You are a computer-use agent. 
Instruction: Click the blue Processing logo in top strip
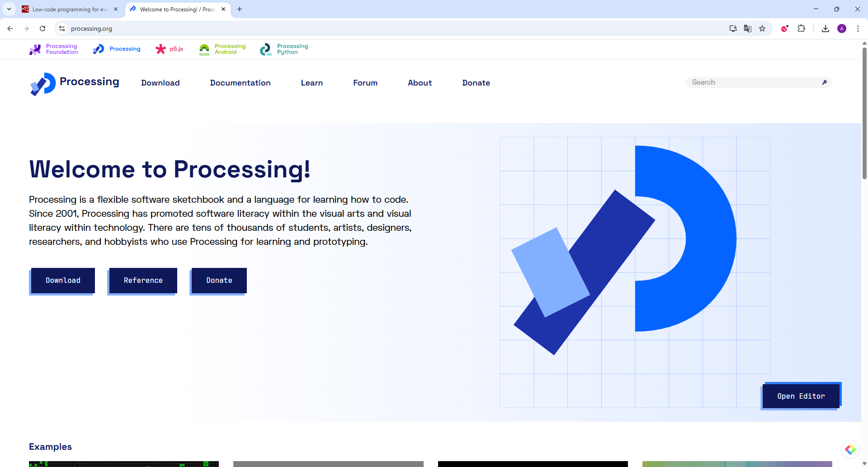99,49
